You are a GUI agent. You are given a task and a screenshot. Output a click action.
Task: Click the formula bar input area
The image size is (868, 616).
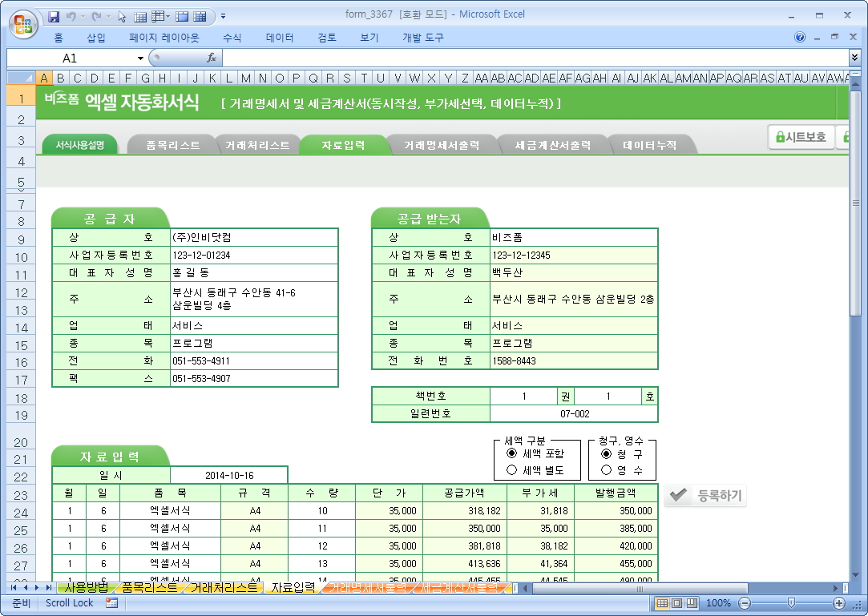click(x=535, y=58)
